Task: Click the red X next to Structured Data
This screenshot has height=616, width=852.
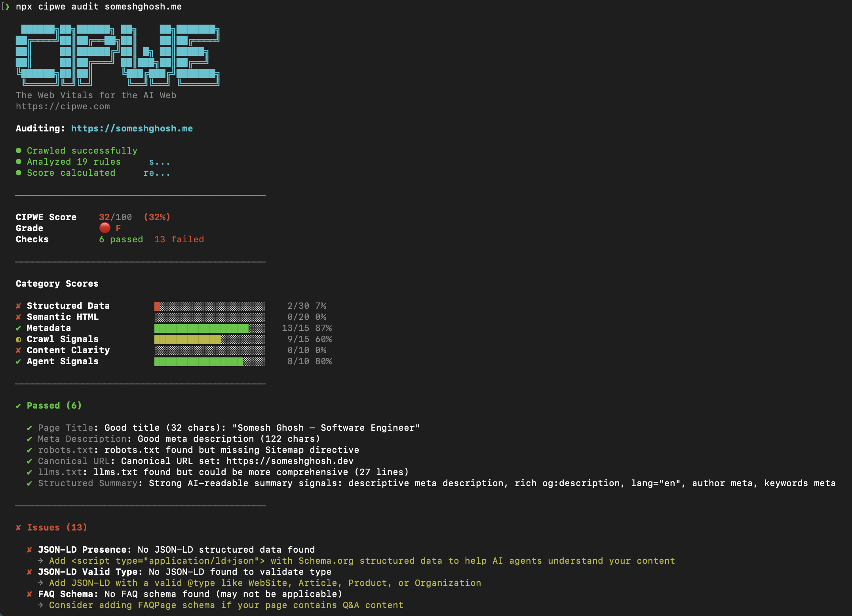Action: [x=18, y=306]
